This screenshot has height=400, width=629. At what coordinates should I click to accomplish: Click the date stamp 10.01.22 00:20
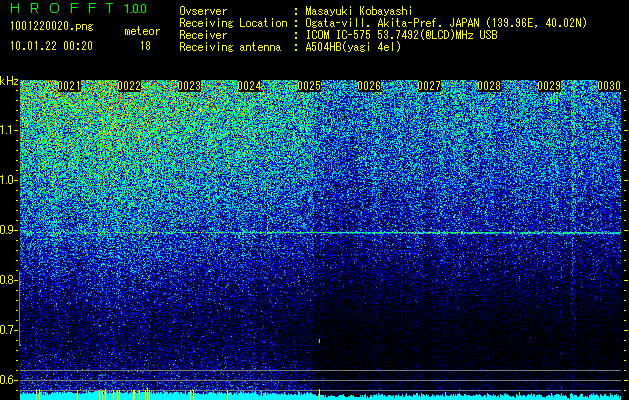tap(51, 46)
